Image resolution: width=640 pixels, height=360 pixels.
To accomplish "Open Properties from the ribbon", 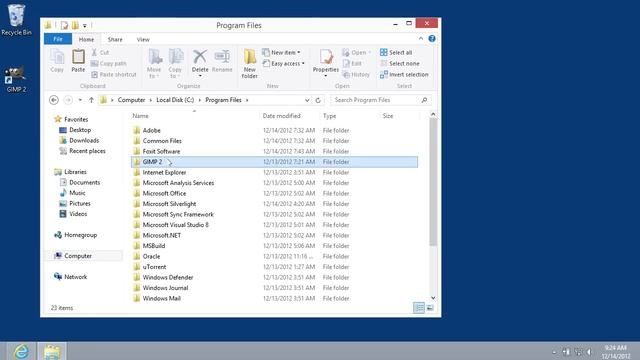I will click(x=326, y=62).
